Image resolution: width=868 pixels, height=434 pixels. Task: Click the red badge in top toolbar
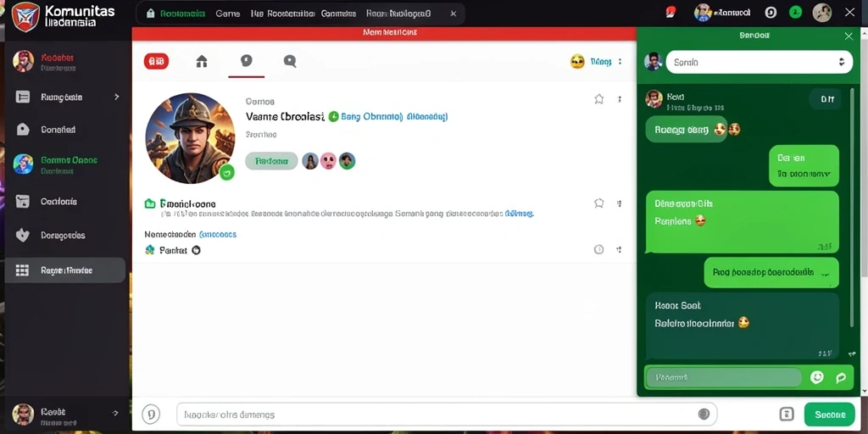[x=156, y=61]
